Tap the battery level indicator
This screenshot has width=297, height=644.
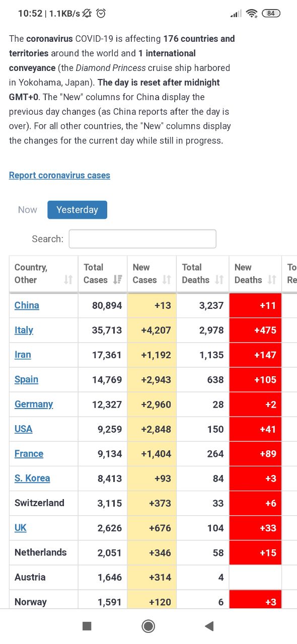tap(271, 14)
